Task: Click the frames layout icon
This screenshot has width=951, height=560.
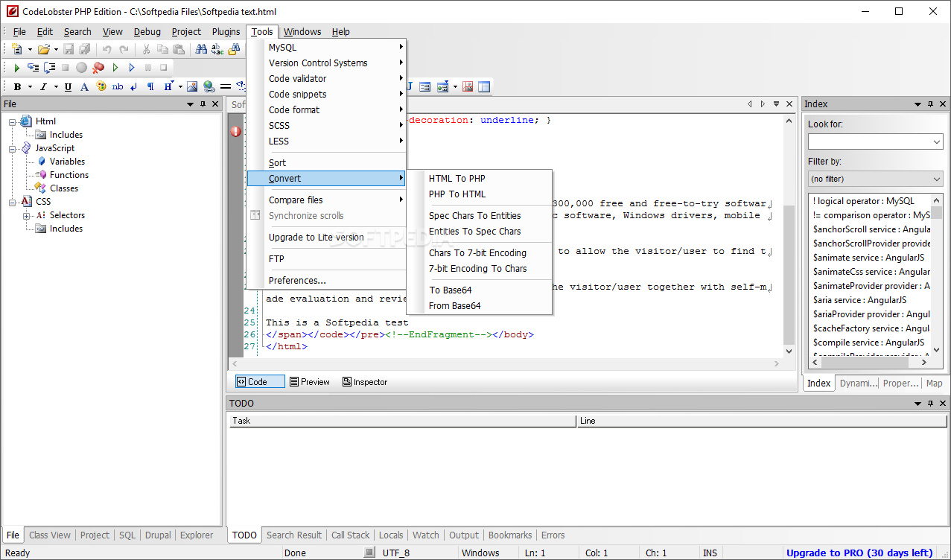Action: pyautogui.click(x=484, y=86)
